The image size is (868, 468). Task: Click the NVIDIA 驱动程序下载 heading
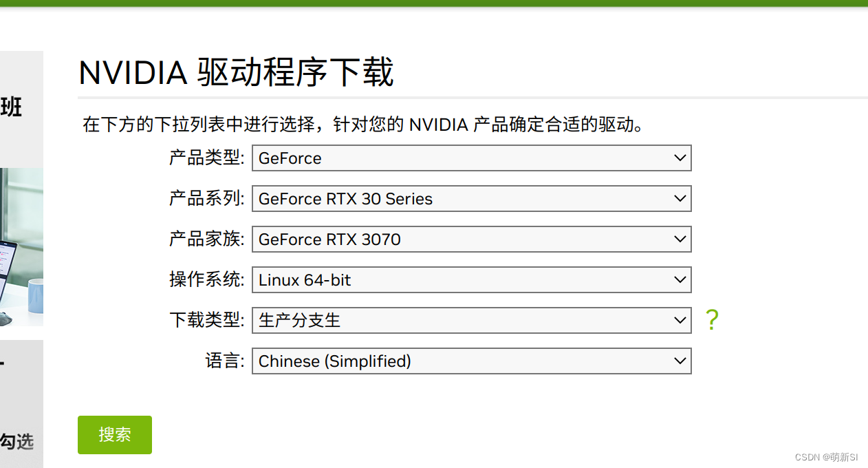(x=236, y=73)
